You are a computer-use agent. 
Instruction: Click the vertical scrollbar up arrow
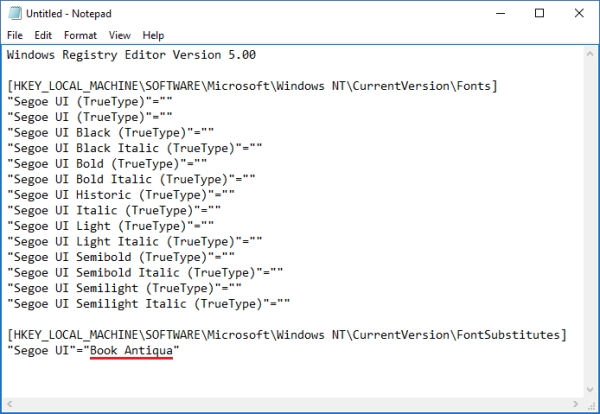[x=590, y=54]
